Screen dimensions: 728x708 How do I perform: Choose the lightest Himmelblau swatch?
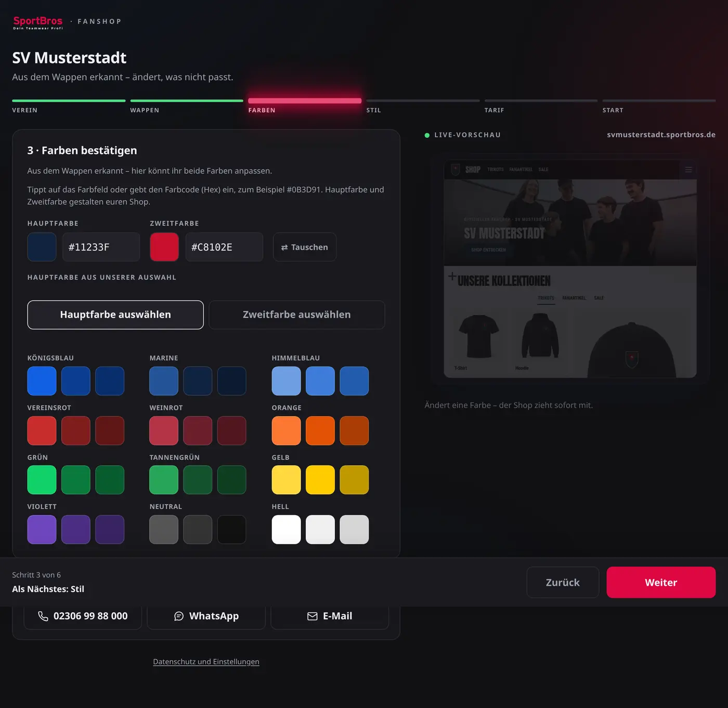(286, 381)
